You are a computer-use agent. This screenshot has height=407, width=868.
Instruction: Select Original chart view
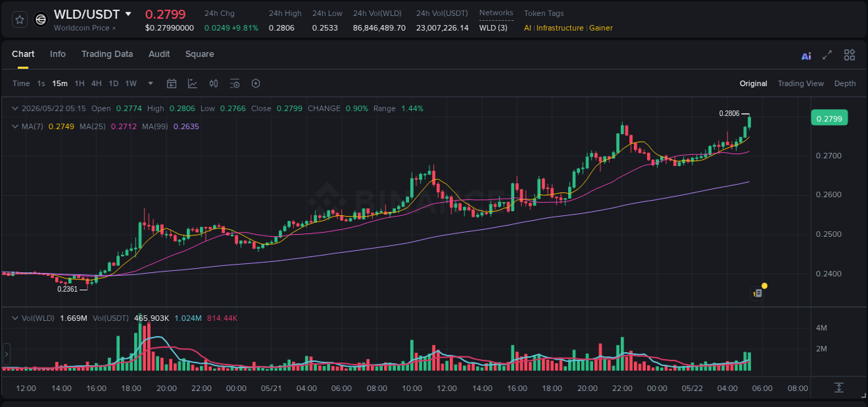tap(753, 83)
